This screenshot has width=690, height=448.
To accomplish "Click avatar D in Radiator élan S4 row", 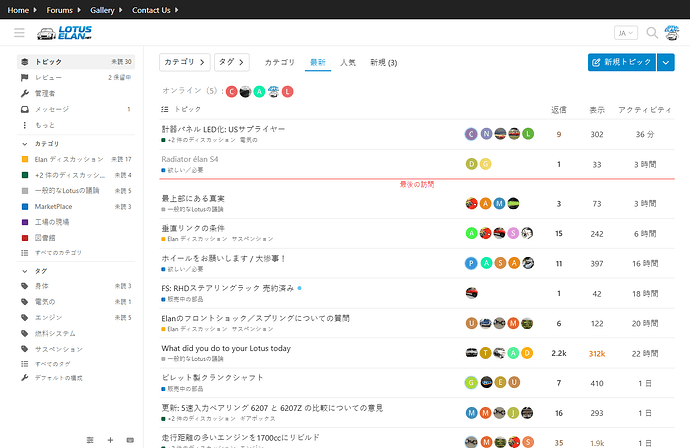I will [x=471, y=164].
